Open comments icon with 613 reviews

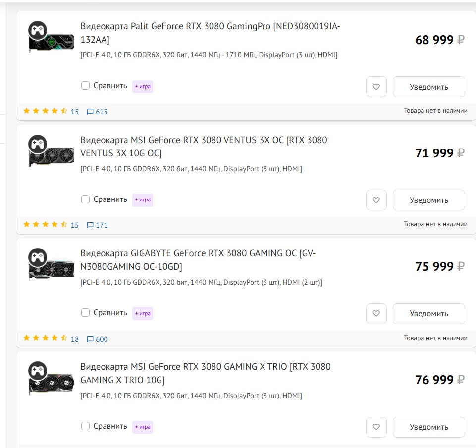[97, 112]
